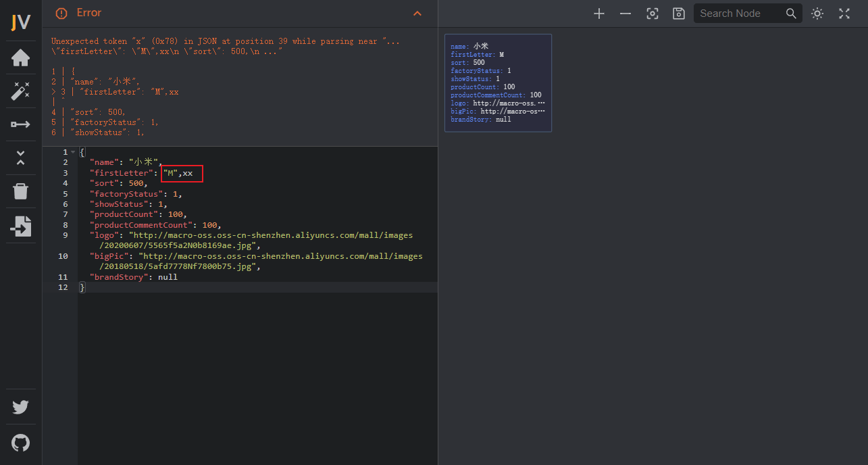This screenshot has width=868, height=465.
Task: Click the JSON node card in graph
Action: (498, 82)
